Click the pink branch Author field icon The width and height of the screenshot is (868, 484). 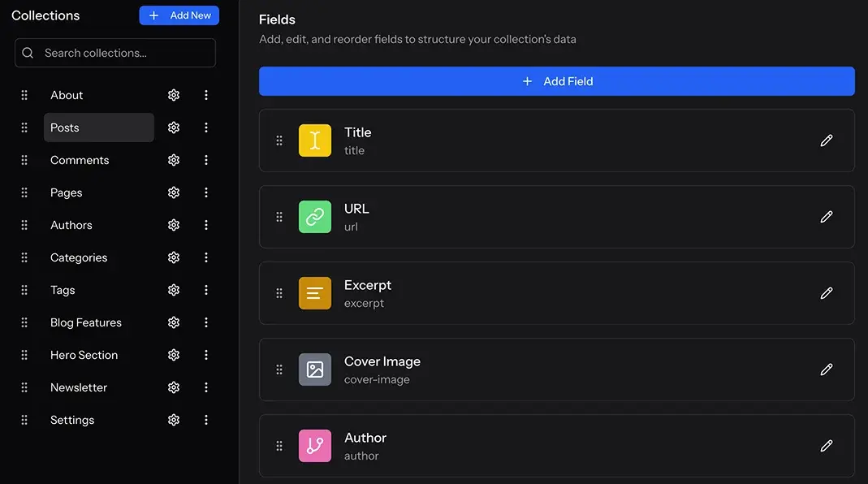[315, 446]
